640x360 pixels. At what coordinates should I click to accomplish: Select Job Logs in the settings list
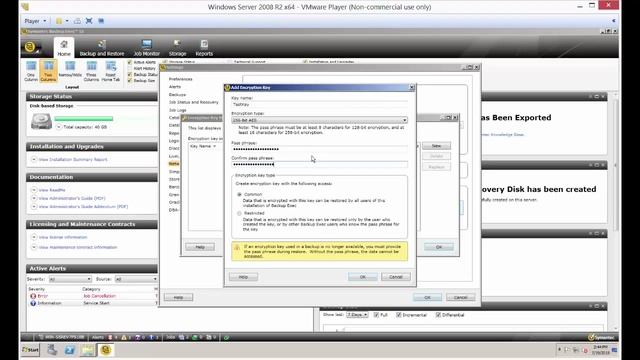(x=178, y=110)
